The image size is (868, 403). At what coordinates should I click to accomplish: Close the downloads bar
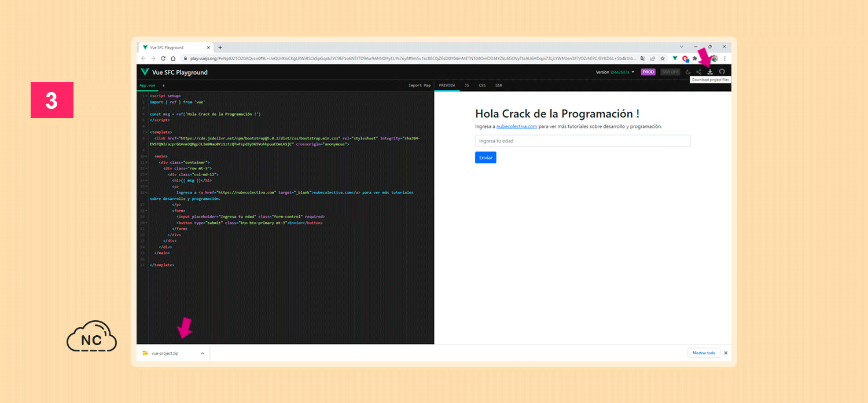[726, 353]
